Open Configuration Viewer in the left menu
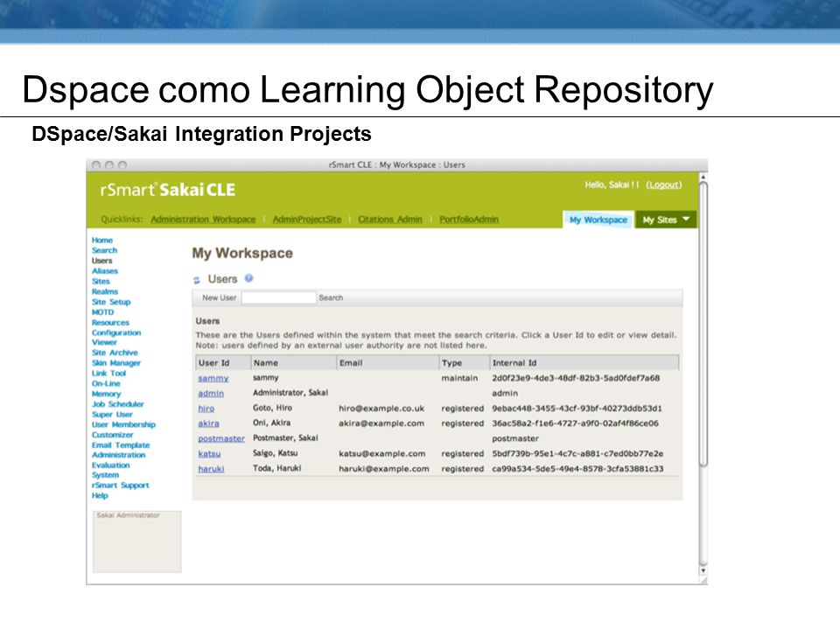840x630 pixels. (x=116, y=338)
